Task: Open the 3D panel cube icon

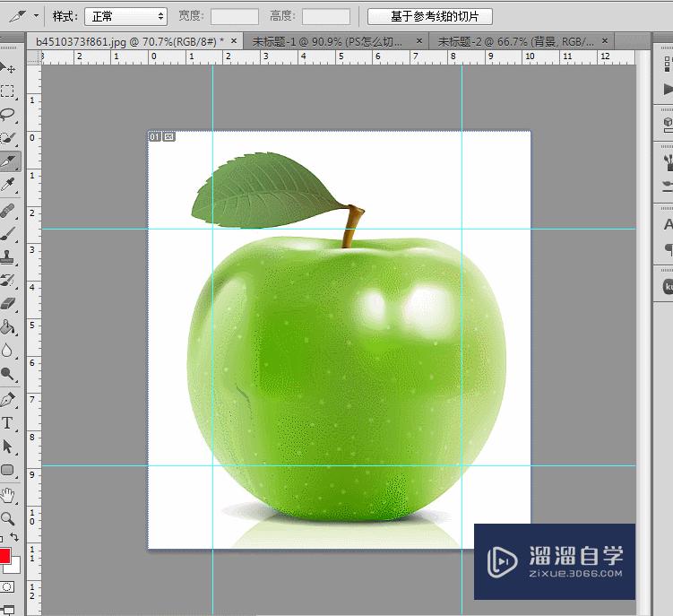Action: point(668,125)
